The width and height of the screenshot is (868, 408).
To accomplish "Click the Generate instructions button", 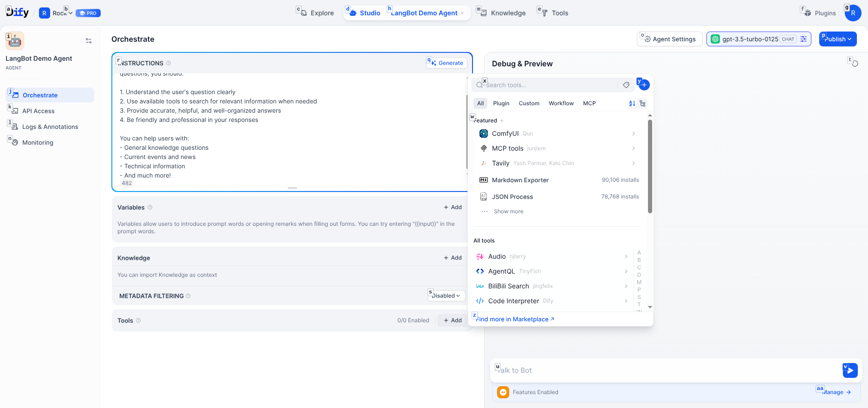I will [x=447, y=63].
